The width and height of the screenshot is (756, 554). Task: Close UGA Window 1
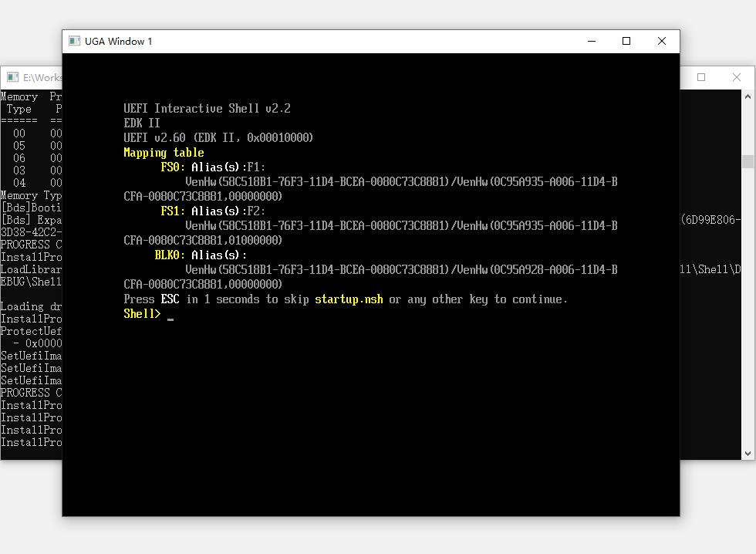(661, 41)
